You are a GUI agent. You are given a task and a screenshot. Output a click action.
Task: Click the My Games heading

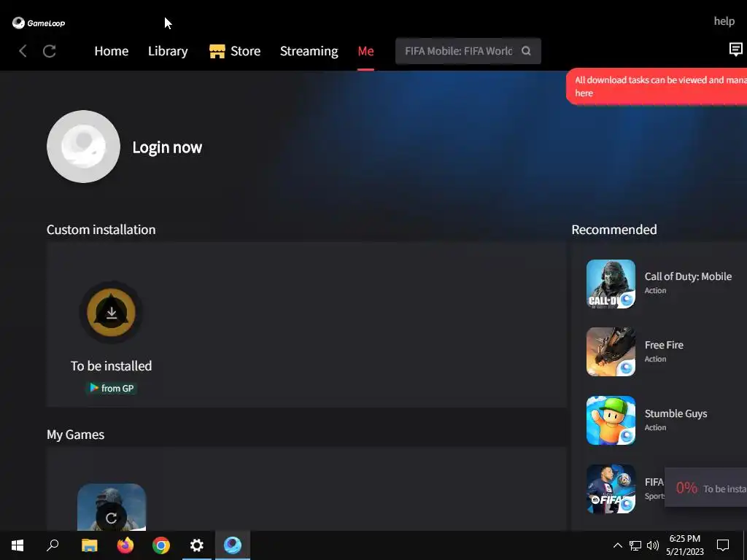pyautogui.click(x=75, y=435)
